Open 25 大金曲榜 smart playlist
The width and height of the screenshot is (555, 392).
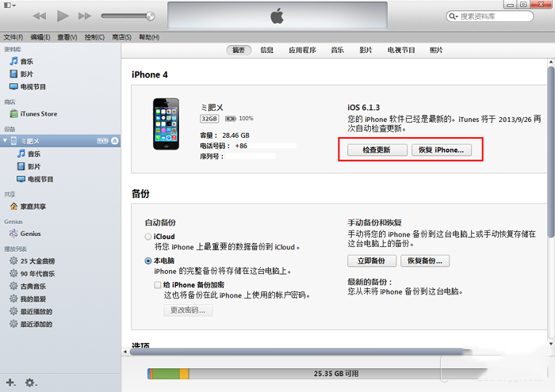pos(33,261)
